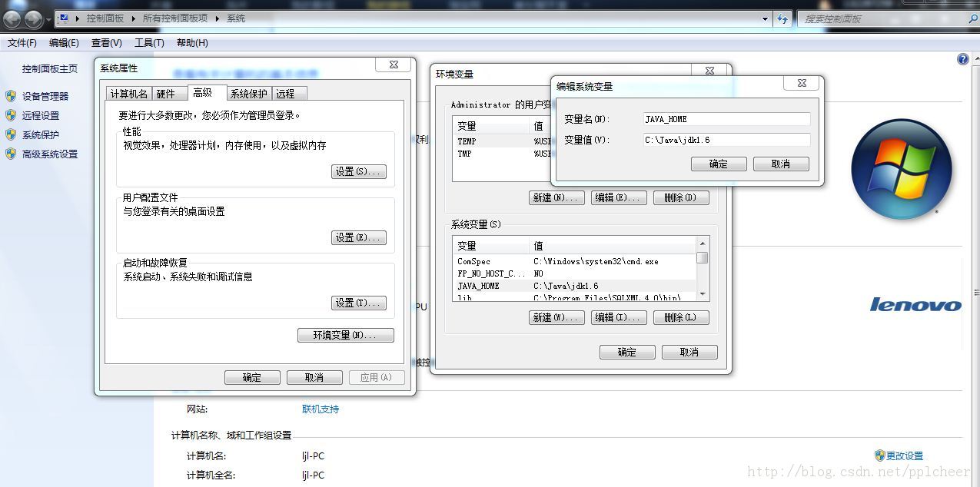Viewport: 980px width, 487px height.
Task: Click 设置(S) under 性能
Action: (359, 171)
